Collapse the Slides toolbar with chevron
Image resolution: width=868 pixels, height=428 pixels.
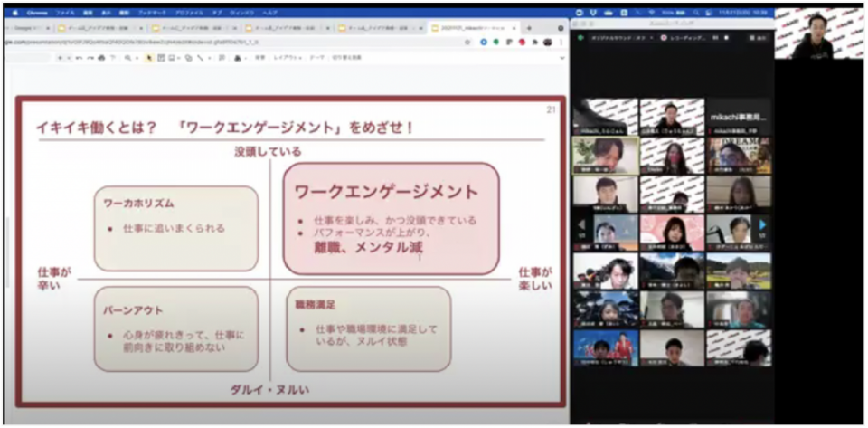[x=562, y=58]
